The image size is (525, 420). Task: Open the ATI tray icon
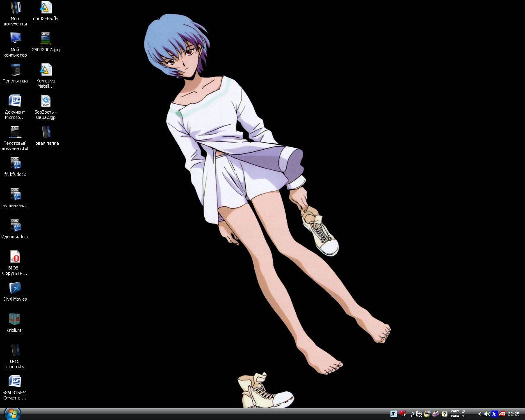point(502,414)
